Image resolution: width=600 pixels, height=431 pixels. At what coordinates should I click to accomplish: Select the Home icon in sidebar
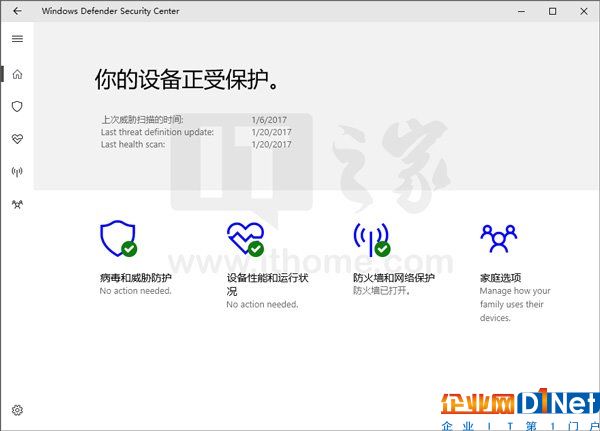[17, 74]
